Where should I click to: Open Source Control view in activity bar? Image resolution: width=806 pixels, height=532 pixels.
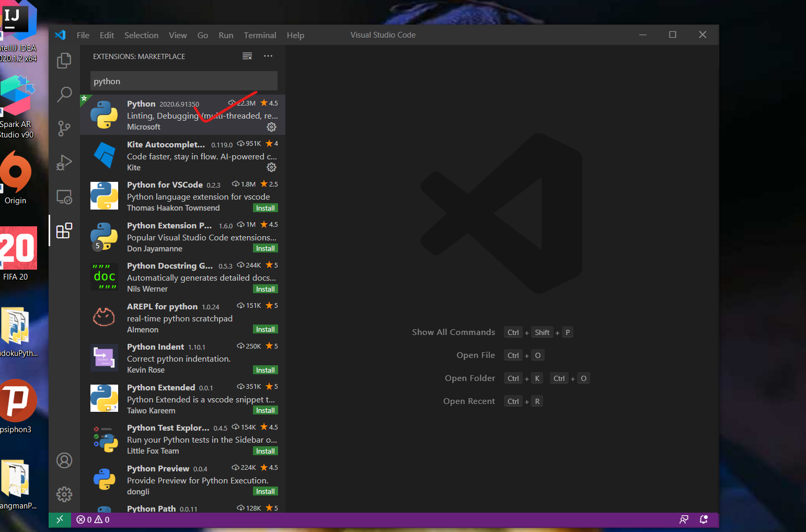pyautogui.click(x=64, y=129)
